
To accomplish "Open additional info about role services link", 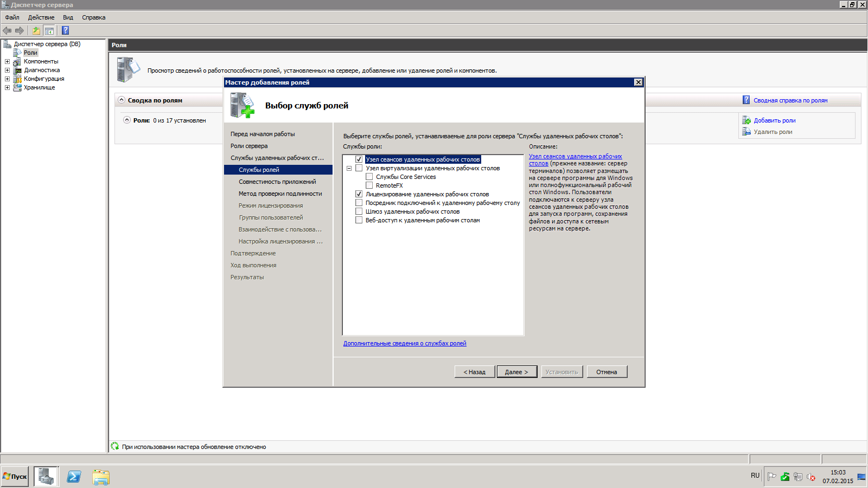I will 405,343.
